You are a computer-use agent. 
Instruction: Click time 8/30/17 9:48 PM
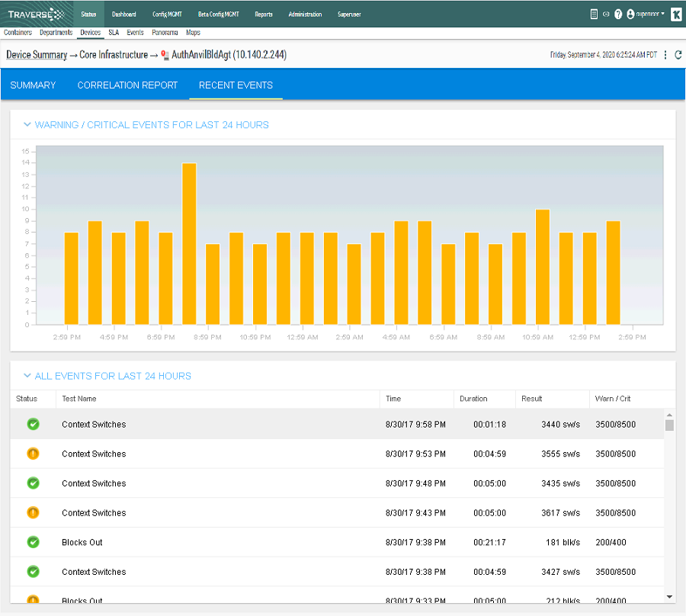415,483
